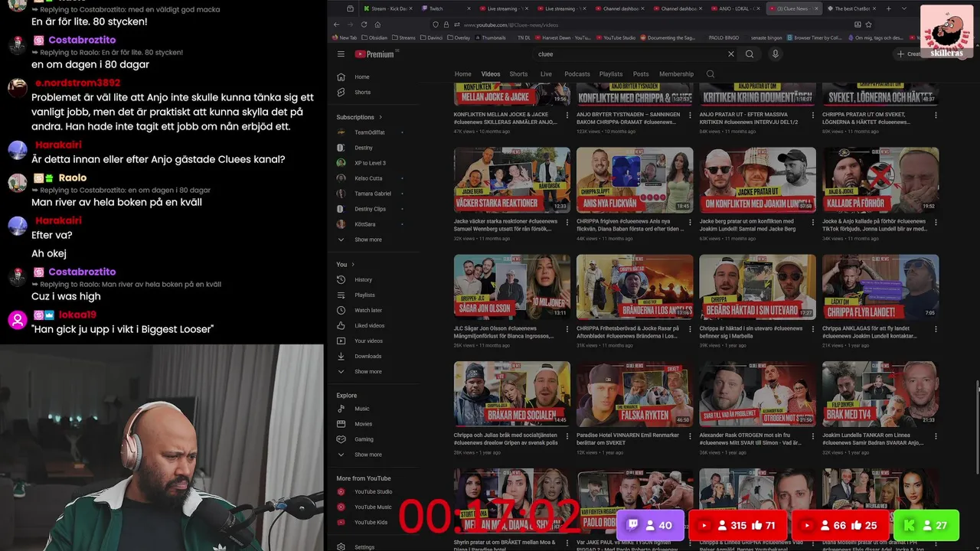Play the Väcker starka reaktioner video
Image resolution: width=980 pixels, height=551 pixels.
tap(511, 180)
